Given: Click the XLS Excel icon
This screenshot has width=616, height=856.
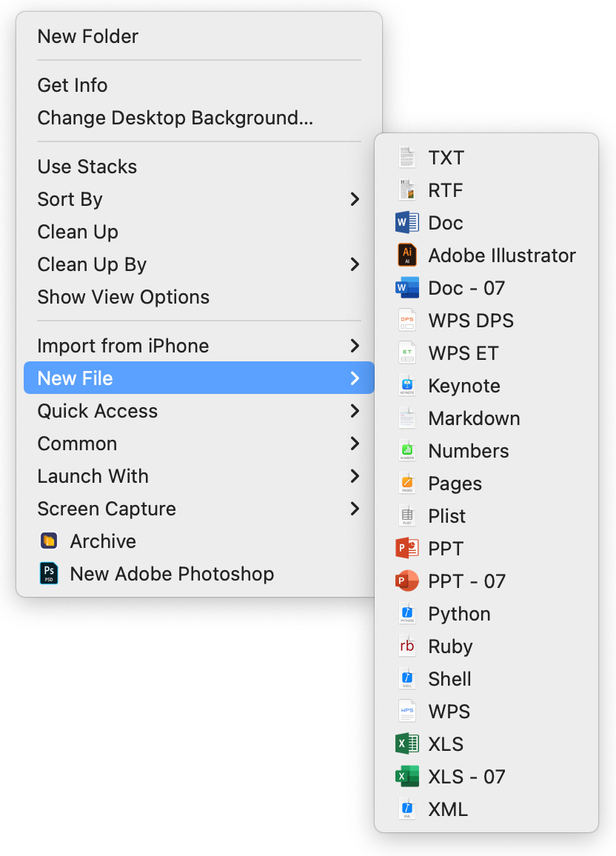Looking at the screenshot, I should [x=407, y=744].
